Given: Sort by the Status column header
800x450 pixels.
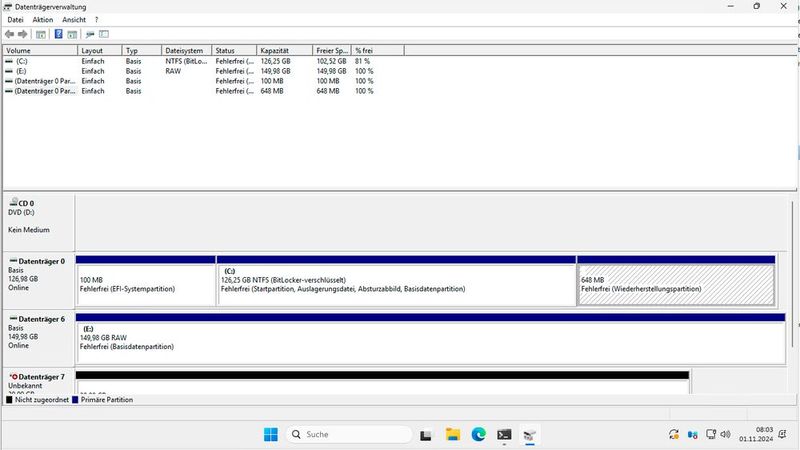Looking at the screenshot, I should tap(234, 51).
